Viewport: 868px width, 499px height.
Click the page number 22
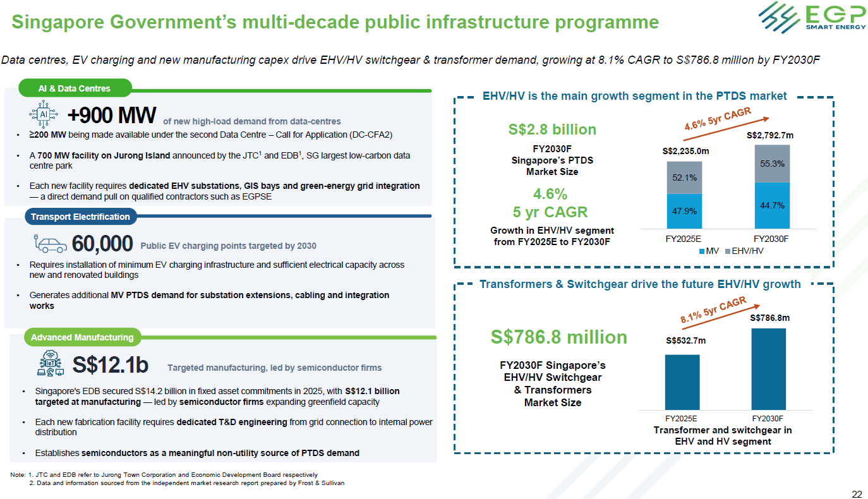point(857,495)
